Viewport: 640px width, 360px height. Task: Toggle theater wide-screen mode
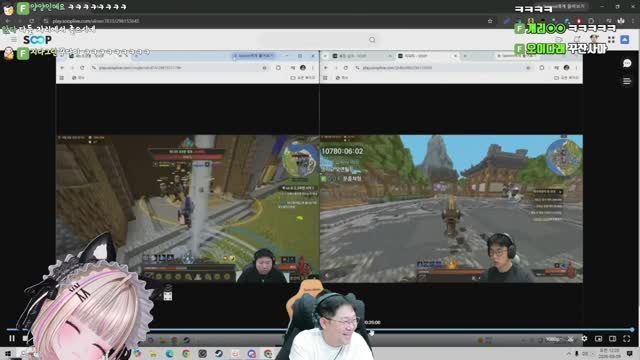point(612,338)
